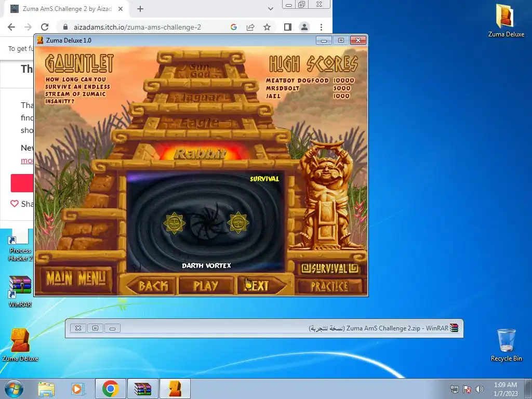Image resolution: width=532 pixels, height=399 pixels.
Task: Open the Windows Start menu
Action: 14,389
